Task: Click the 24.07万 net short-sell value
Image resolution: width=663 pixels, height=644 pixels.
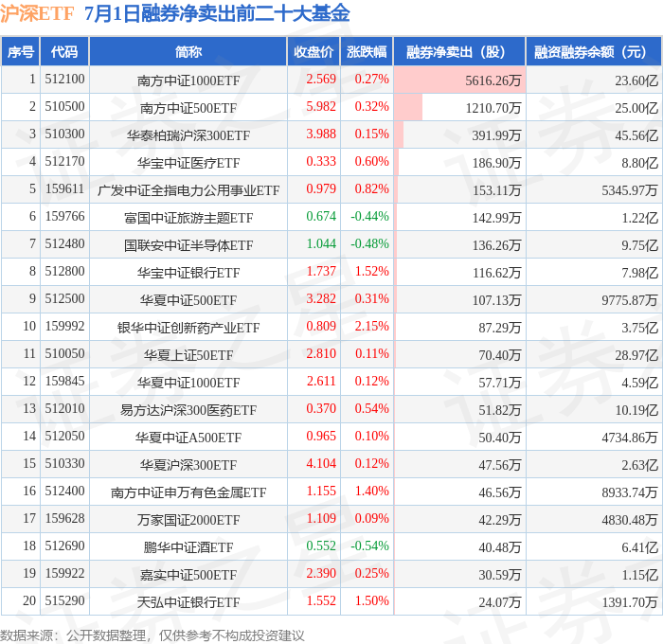Action: click(500, 602)
